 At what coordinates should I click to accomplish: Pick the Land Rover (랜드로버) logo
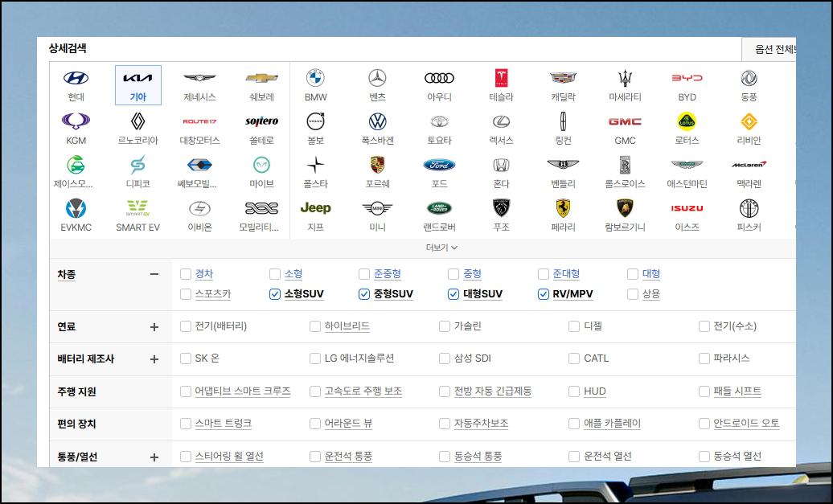click(439, 208)
